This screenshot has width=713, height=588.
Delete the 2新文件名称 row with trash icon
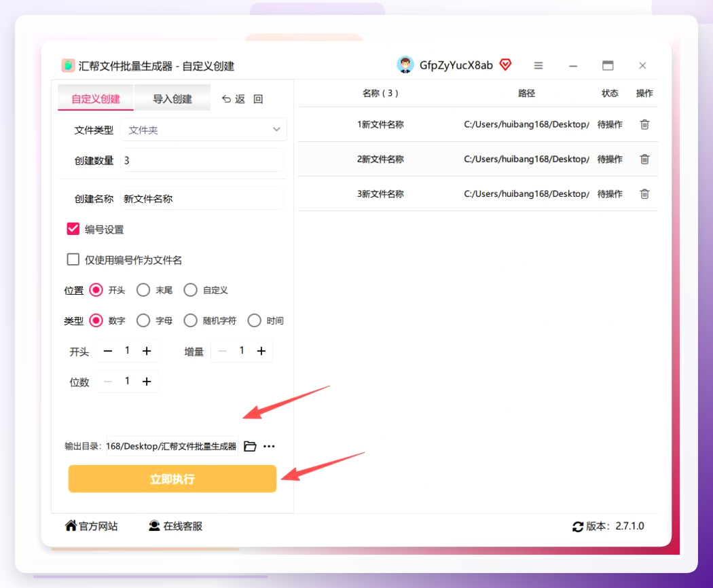click(644, 159)
